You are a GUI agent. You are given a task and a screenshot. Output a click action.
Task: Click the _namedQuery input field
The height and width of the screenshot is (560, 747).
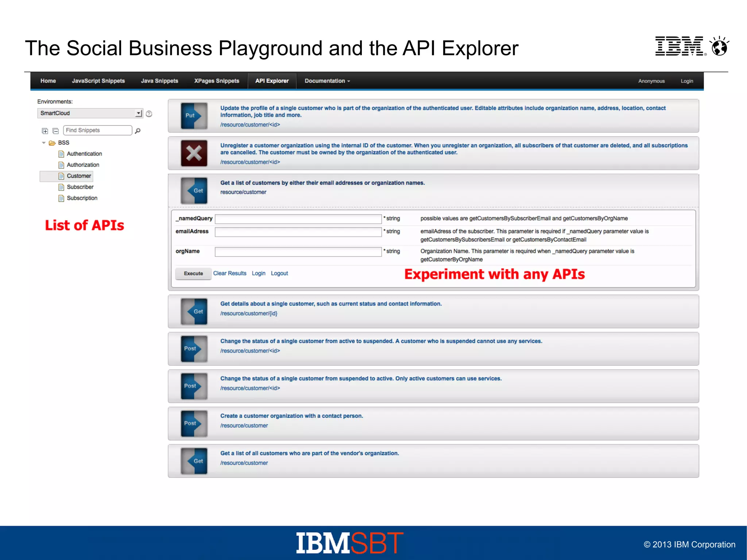[298, 219]
